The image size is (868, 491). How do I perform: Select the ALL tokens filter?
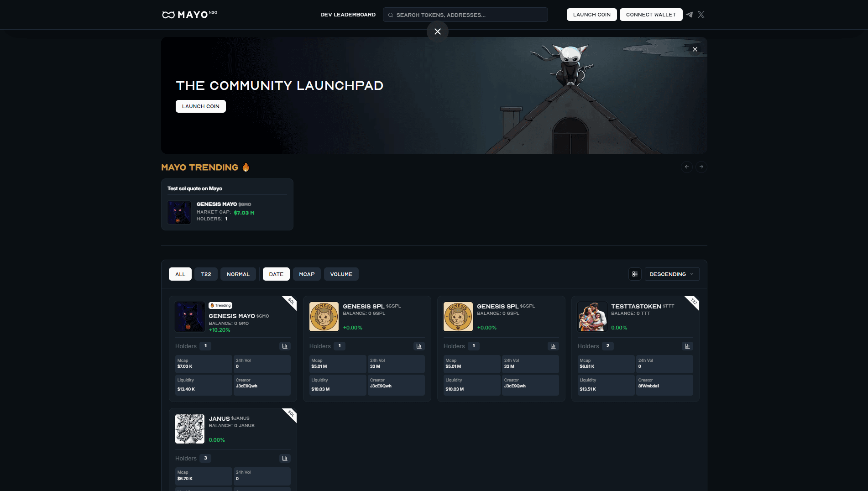180,274
